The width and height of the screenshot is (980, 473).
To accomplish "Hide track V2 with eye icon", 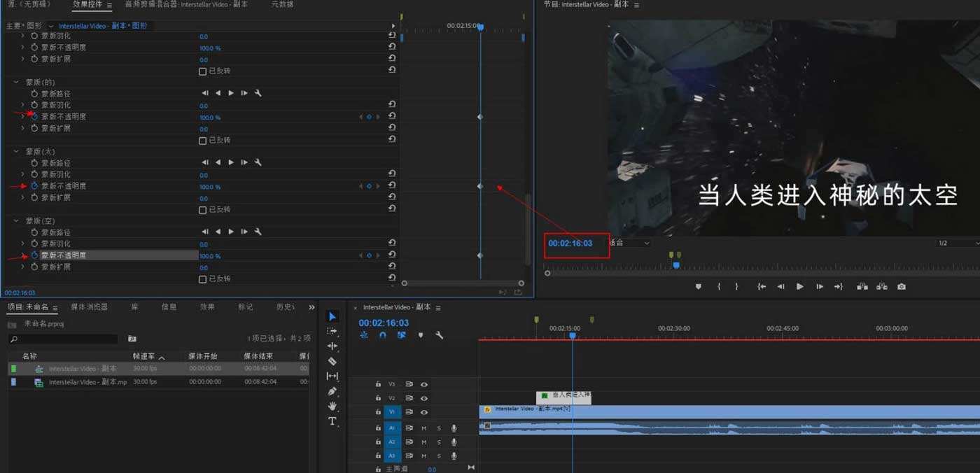I will click(x=423, y=398).
